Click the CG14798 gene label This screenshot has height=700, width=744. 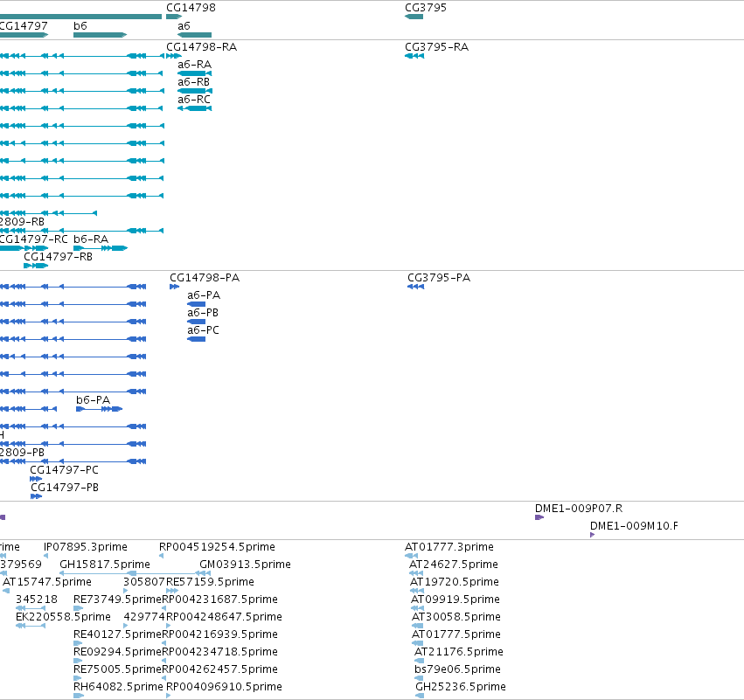[x=191, y=8]
